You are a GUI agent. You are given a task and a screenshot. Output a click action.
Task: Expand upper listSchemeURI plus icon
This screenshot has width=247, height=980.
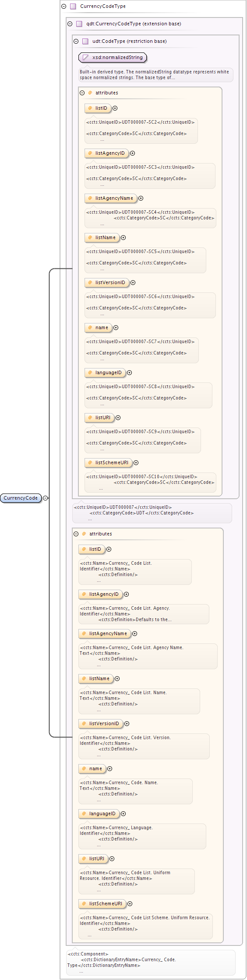coord(136,463)
